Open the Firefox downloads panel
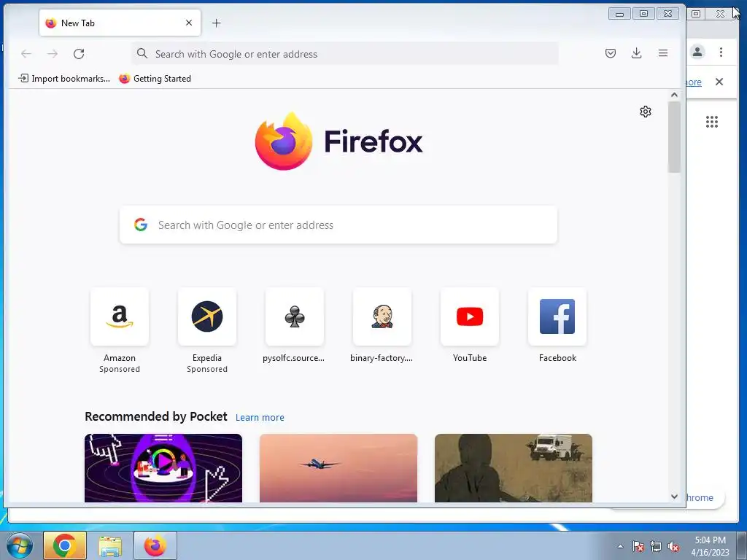This screenshot has width=747, height=560. tap(636, 53)
